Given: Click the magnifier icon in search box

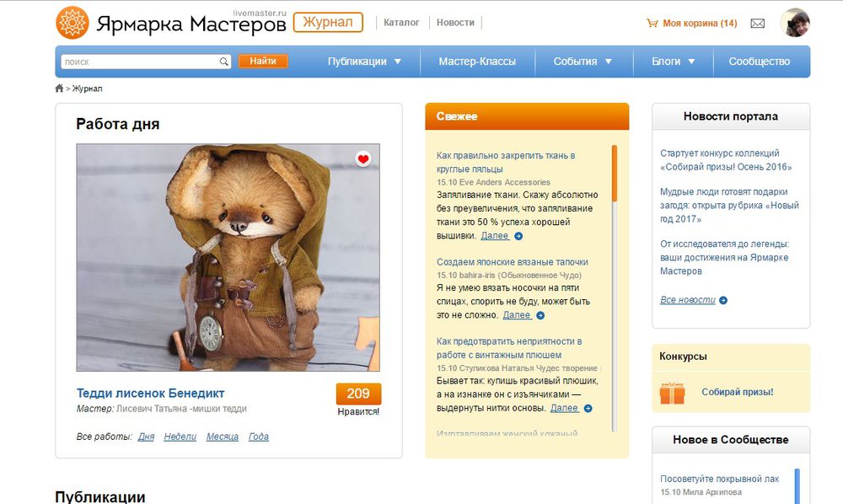Looking at the screenshot, I should (x=223, y=62).
